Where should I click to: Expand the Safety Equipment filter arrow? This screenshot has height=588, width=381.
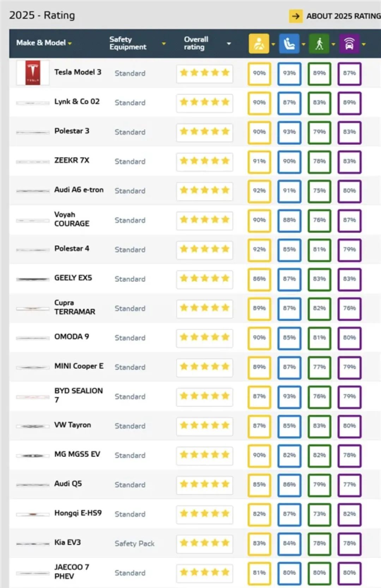pyautogui.click(x=164, y=43)
